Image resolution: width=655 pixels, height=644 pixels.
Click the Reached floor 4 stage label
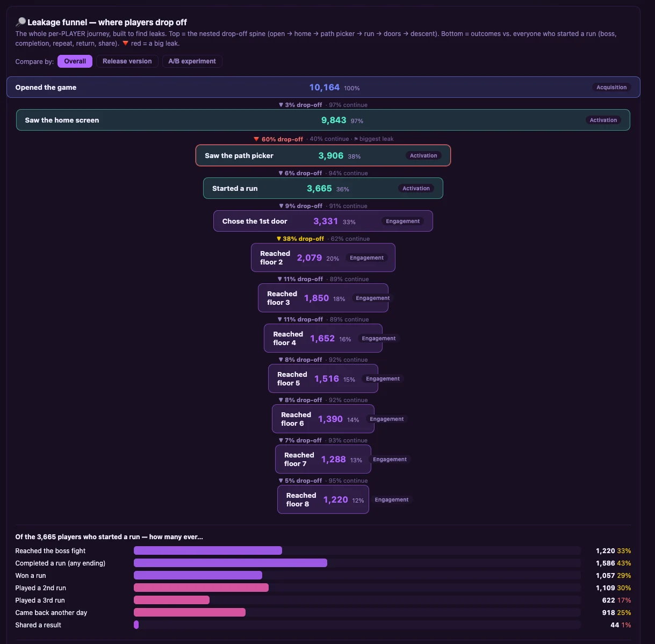(x=287, y=338)
